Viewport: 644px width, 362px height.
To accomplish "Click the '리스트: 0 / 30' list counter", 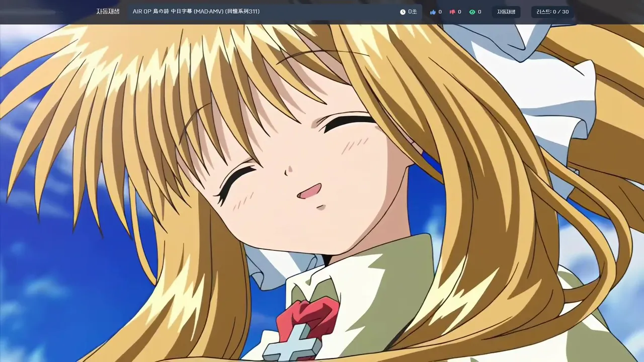I will [x=552, y=12].
